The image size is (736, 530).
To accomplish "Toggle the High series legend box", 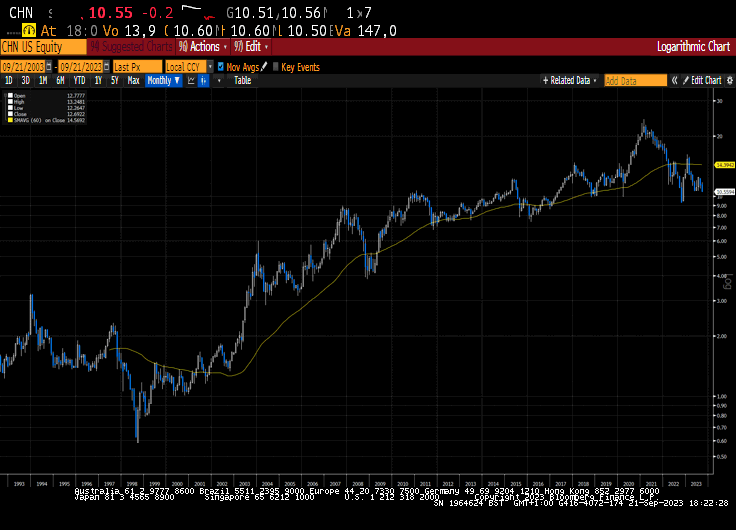I will 10,102.
